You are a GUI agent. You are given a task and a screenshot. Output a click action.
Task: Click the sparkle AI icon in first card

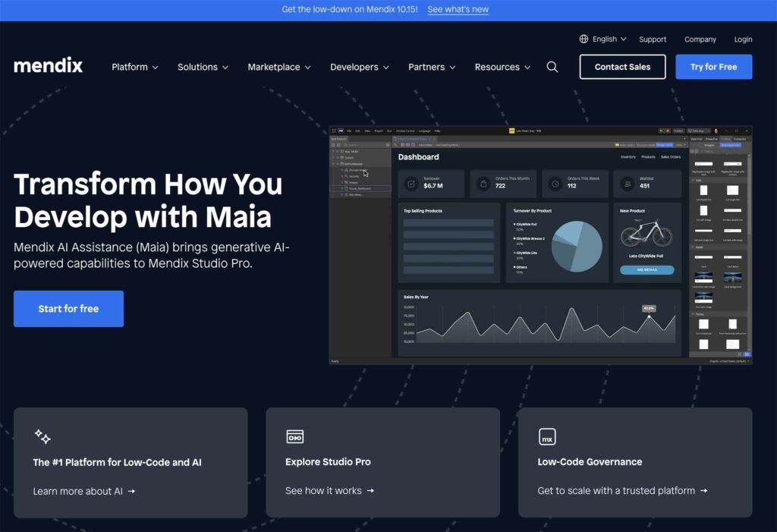(42, 436)
